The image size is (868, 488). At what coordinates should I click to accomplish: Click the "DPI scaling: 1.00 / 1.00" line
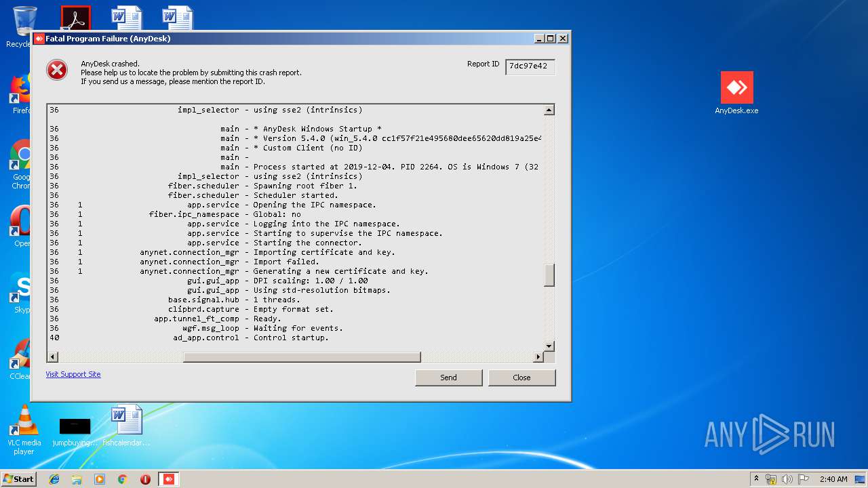(311, 281)
